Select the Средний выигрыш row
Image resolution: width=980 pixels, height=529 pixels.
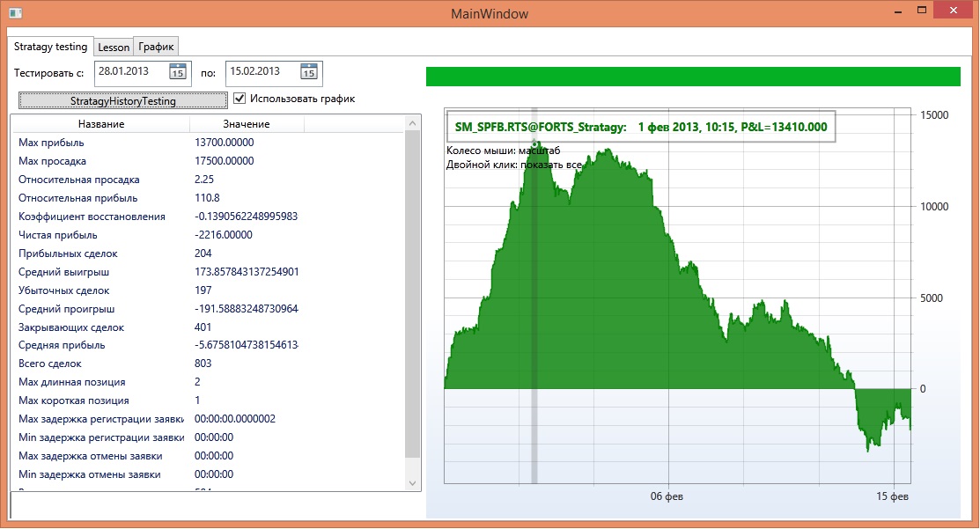208,272
